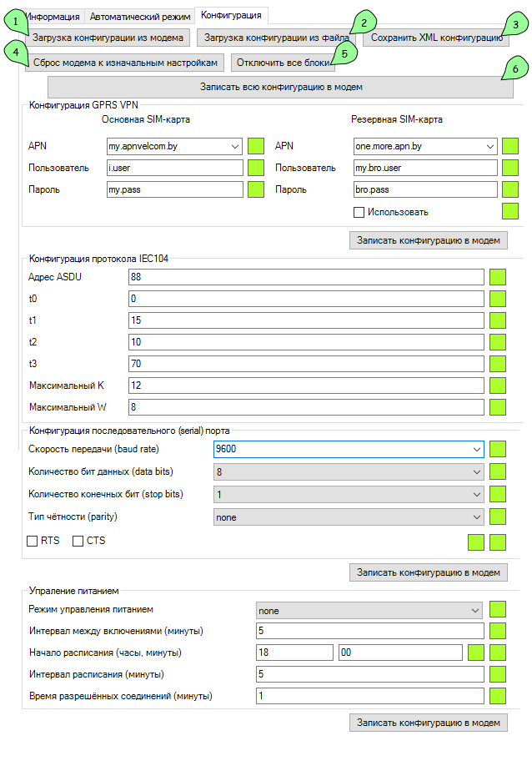Viewport: 532px width, 766px height.
Task: Click green status square beside stop bits
Action: (498, 494)
